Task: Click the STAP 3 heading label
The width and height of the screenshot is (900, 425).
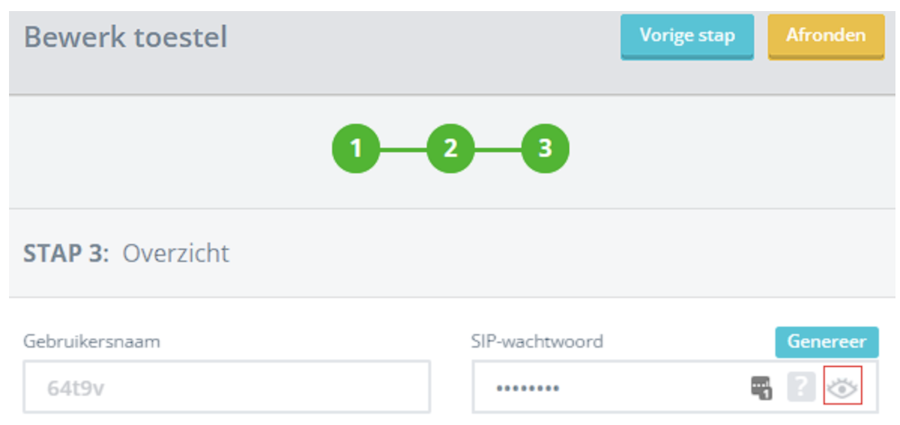Action: click(67, 253)
